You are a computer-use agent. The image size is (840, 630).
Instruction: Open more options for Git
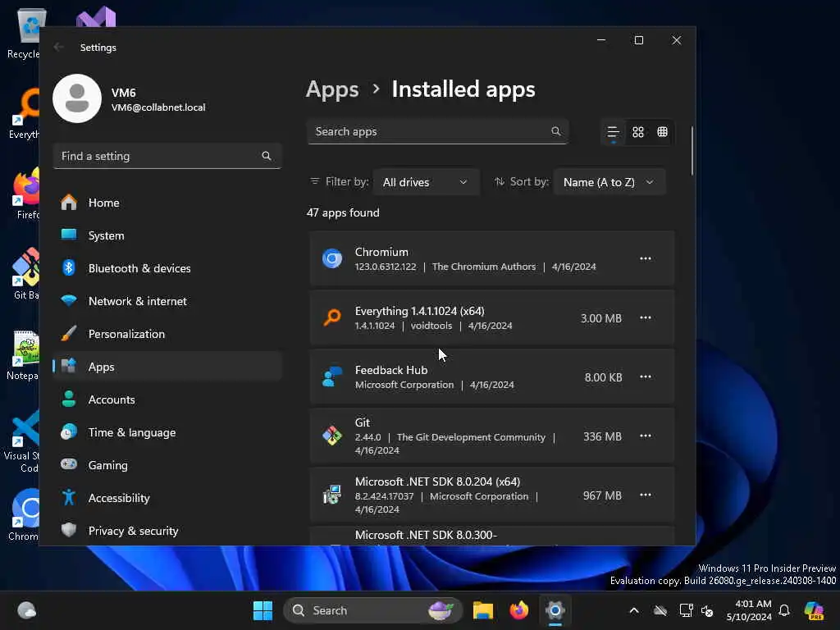coord(646,436)
